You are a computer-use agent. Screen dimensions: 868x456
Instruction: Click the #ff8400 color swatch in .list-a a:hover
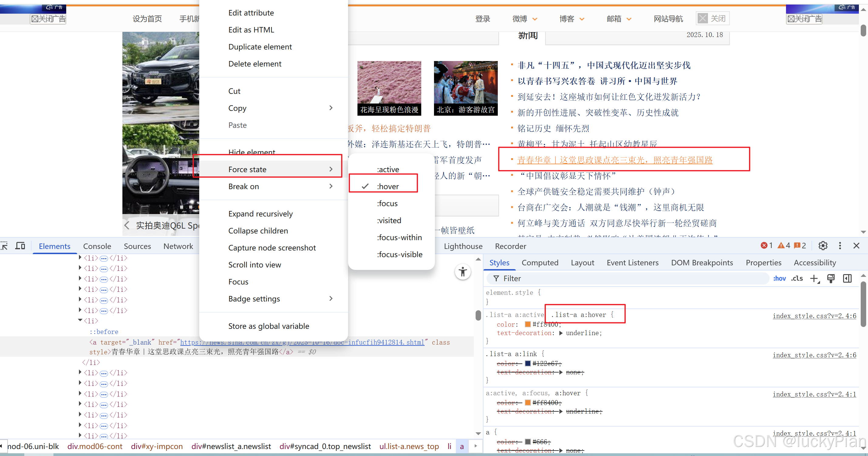pos(528,324)
